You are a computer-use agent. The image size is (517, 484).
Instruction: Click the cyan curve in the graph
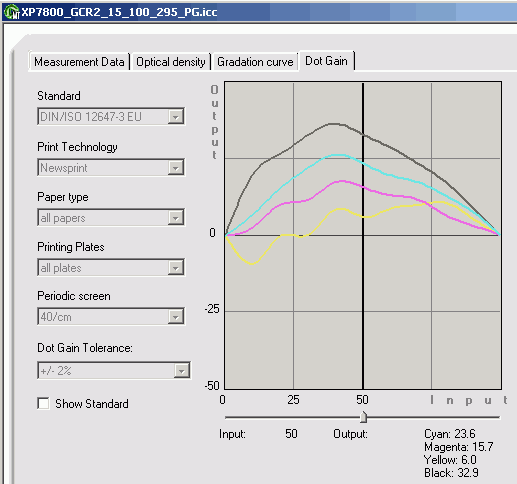[338, 155]
